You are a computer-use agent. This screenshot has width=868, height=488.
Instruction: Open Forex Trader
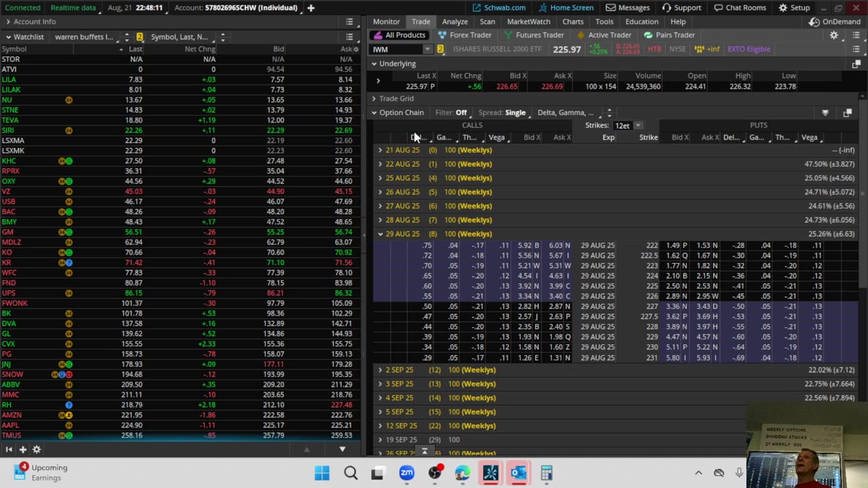click(x=465, y=35)
